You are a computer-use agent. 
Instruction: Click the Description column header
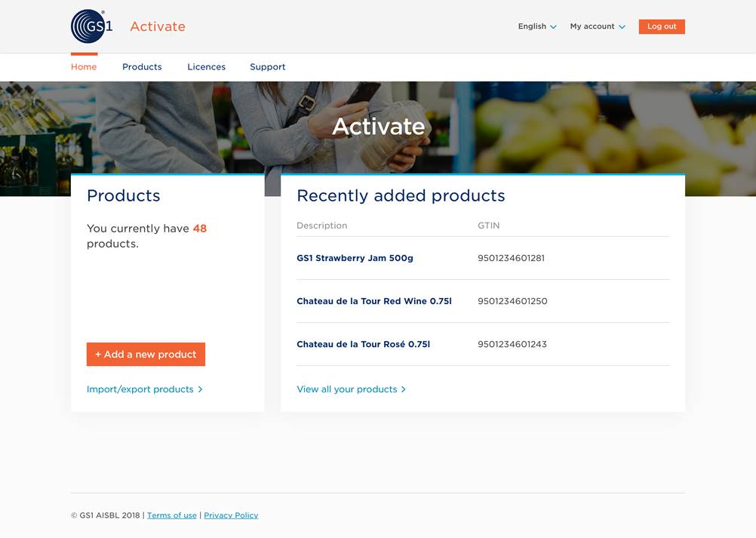321,226
